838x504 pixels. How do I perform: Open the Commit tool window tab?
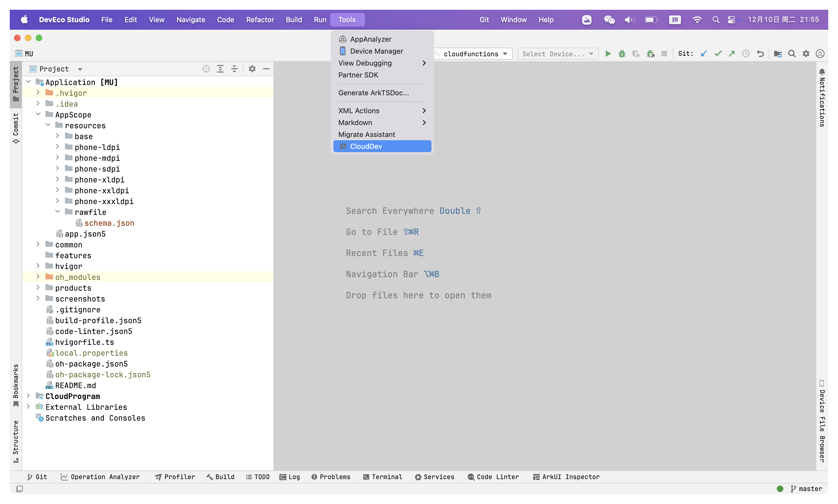pos(16,128)
